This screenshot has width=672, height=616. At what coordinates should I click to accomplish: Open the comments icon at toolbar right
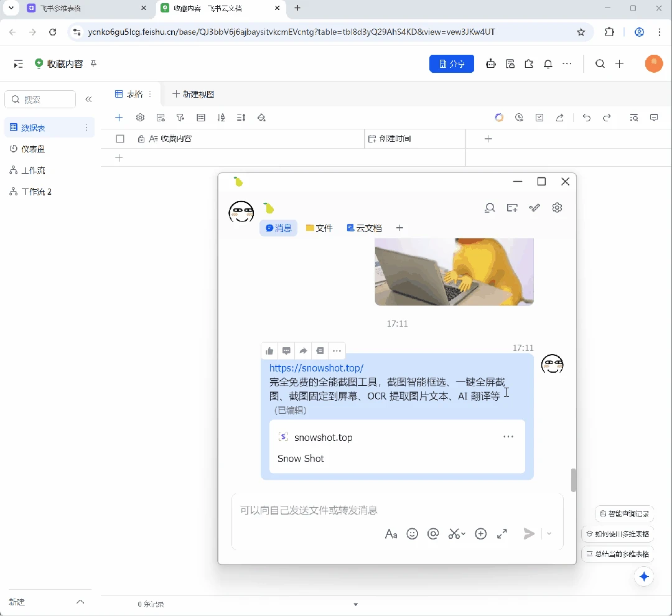[654, 118]
